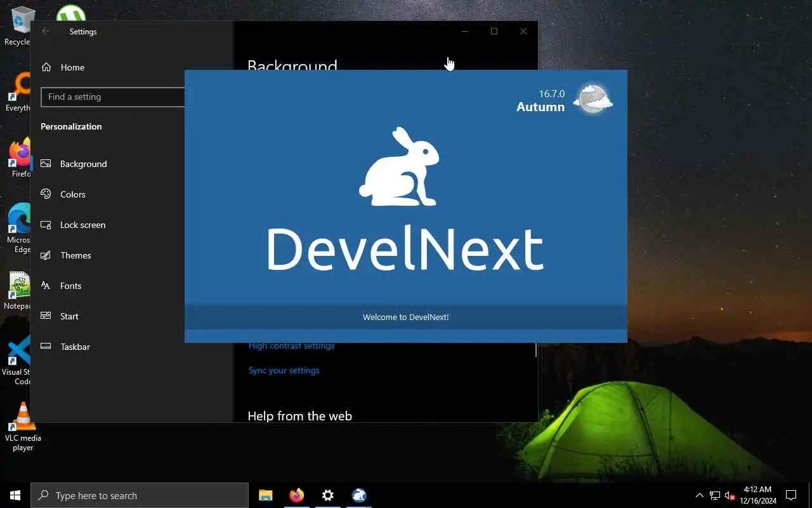Switch to Settings gear in taskbar
Viewport: 812px width, 508px height.
click(x=327, y=495)
